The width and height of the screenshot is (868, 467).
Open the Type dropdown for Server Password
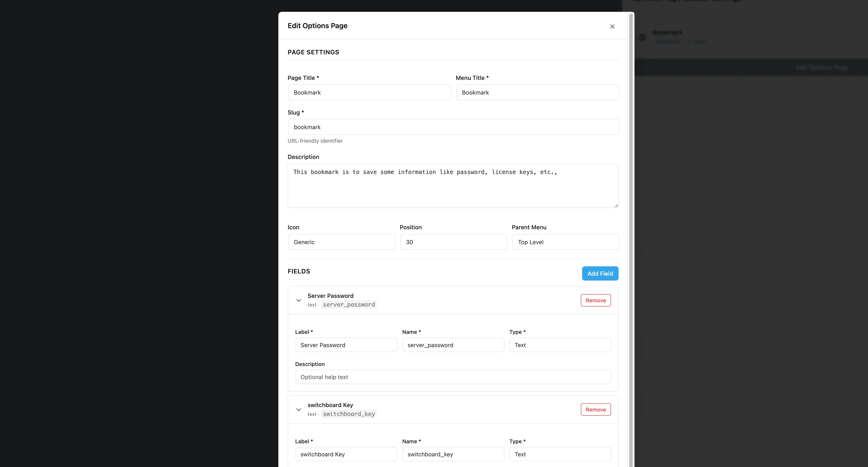pos(560,345)
